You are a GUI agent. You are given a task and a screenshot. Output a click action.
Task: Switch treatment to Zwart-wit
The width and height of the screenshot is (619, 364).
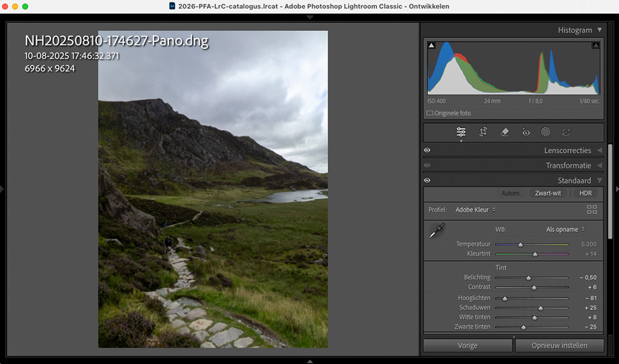tap(548, 193)
